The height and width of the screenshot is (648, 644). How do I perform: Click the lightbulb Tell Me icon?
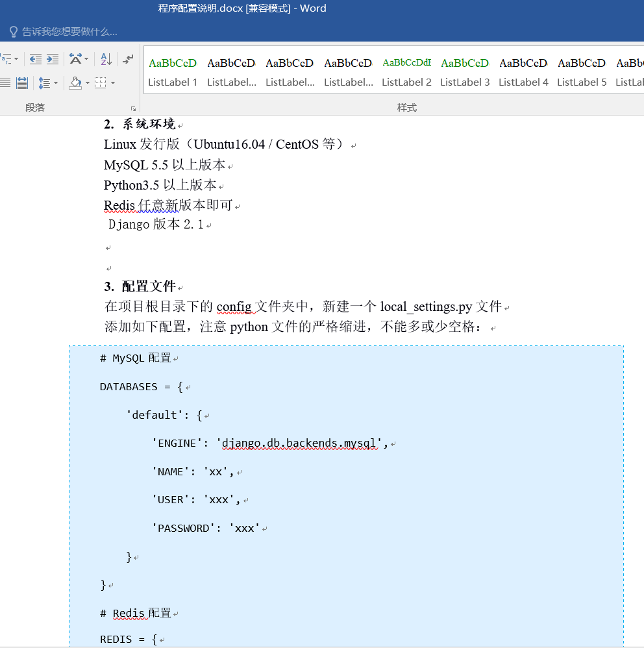pyautogui.click(x=14, y=32)
